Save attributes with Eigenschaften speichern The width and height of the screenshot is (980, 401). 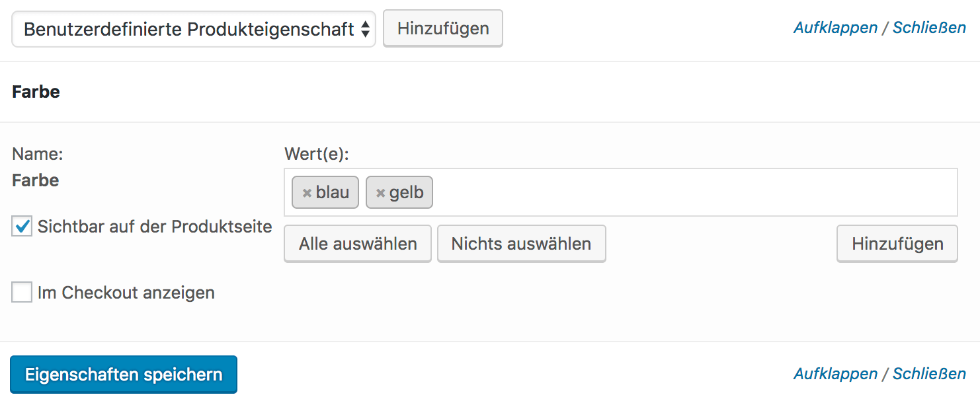(x=124, y=375)
